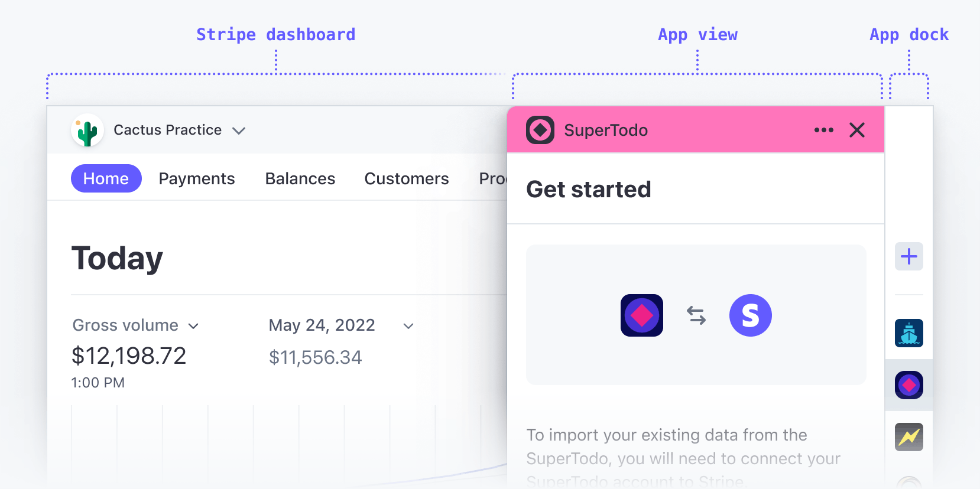Open the SuperTodo overflow options menu
Screen dimensions: 980x489
[824, 130]
